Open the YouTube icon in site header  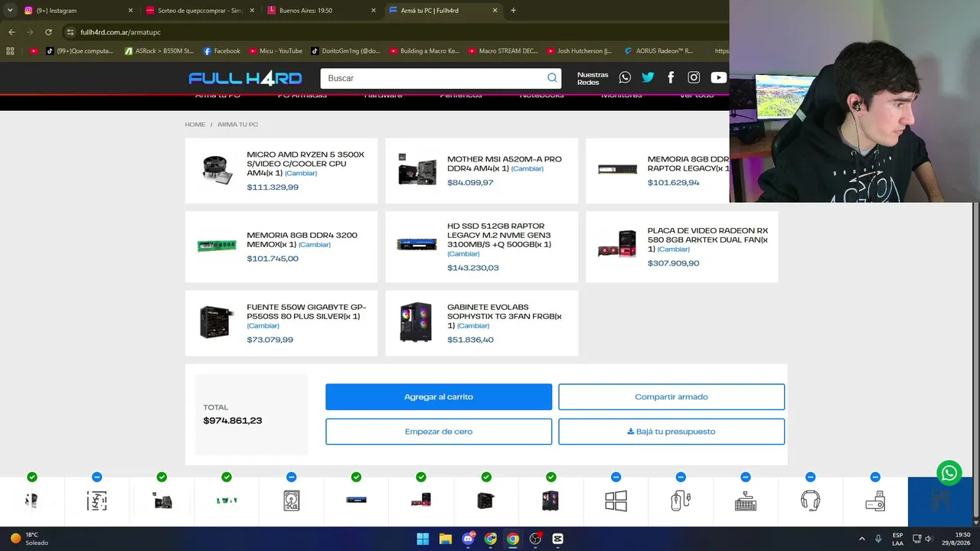718,77
